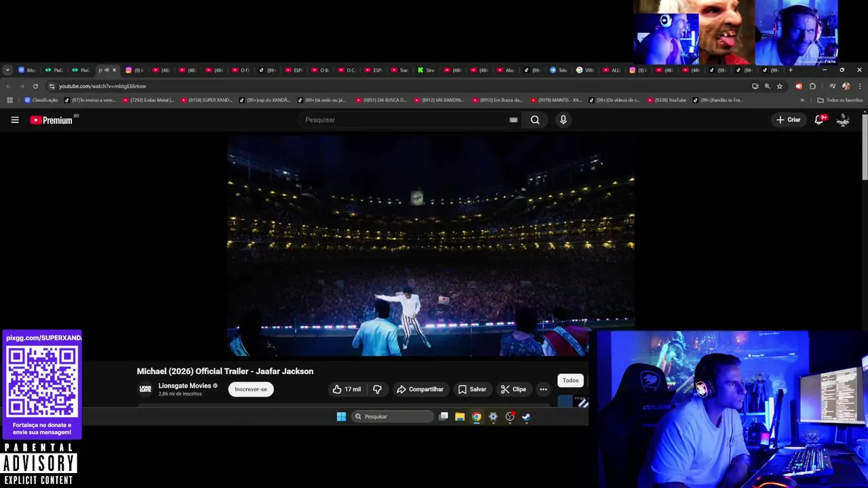Click the youtube.com address bar URL
The height and width of the screenshot is (488, 868).
tap(102, 86)
